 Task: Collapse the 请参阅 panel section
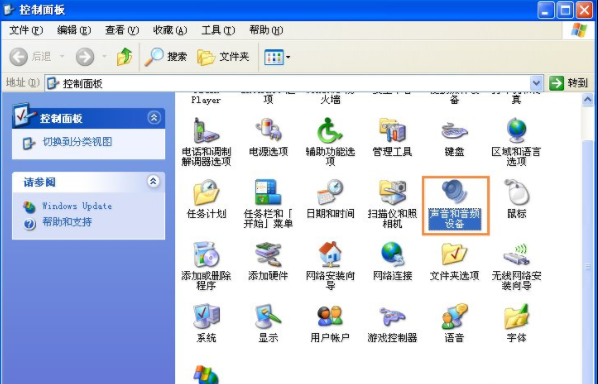tap(154, 181)
